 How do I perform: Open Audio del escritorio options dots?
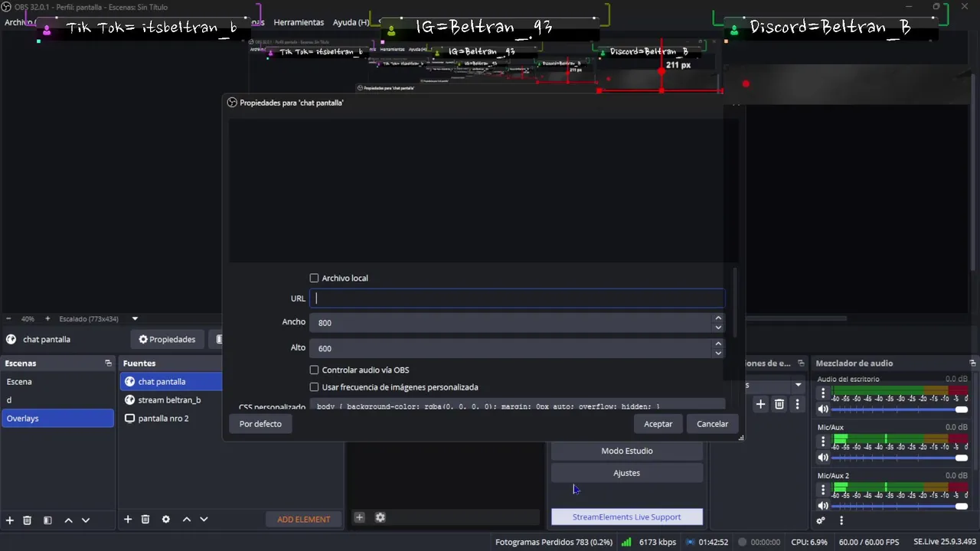pos(823,393)
